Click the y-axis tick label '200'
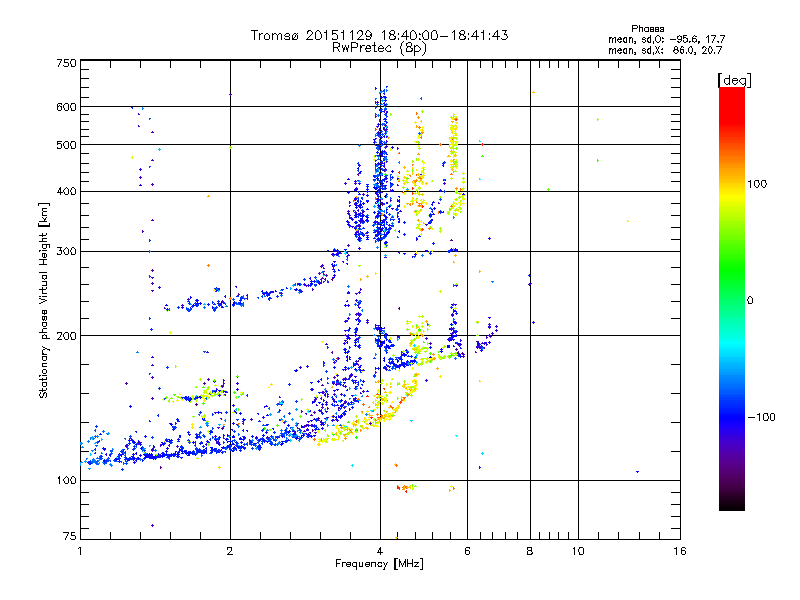Viewport: 800px width, 600px height. click(x=66, y=336)
